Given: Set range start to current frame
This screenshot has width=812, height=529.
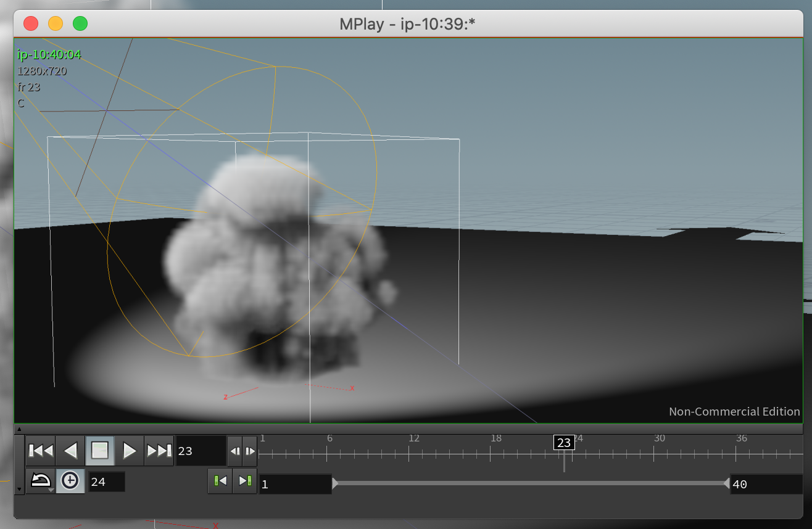Looking at the screenshot, I should point(220,481).
